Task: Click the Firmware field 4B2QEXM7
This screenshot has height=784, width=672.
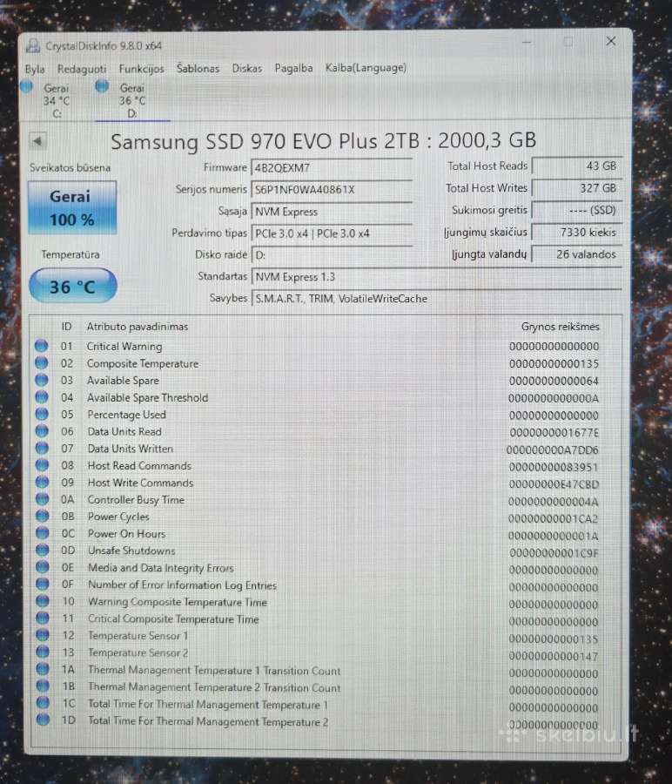Action: [332, 168]
